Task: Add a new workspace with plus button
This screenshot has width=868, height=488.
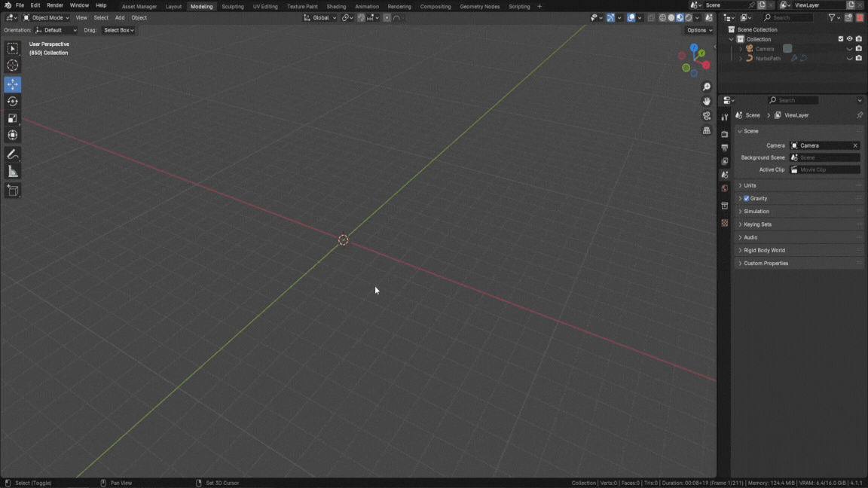Action: pyautogui.click(x=539, y=7)
